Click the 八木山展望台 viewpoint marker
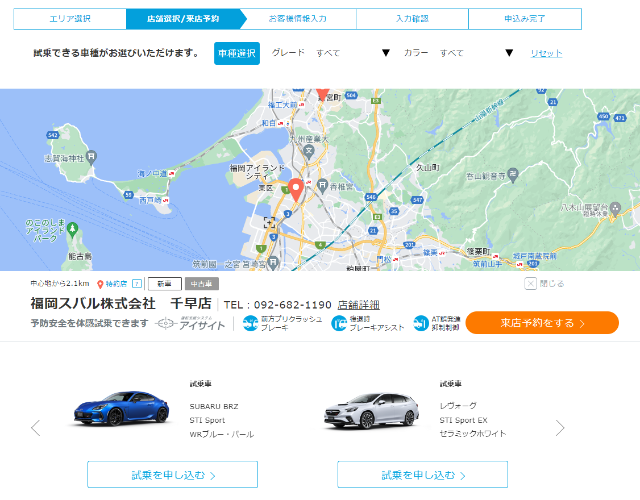Screen dimensions: 640x500 coord(615,209)
